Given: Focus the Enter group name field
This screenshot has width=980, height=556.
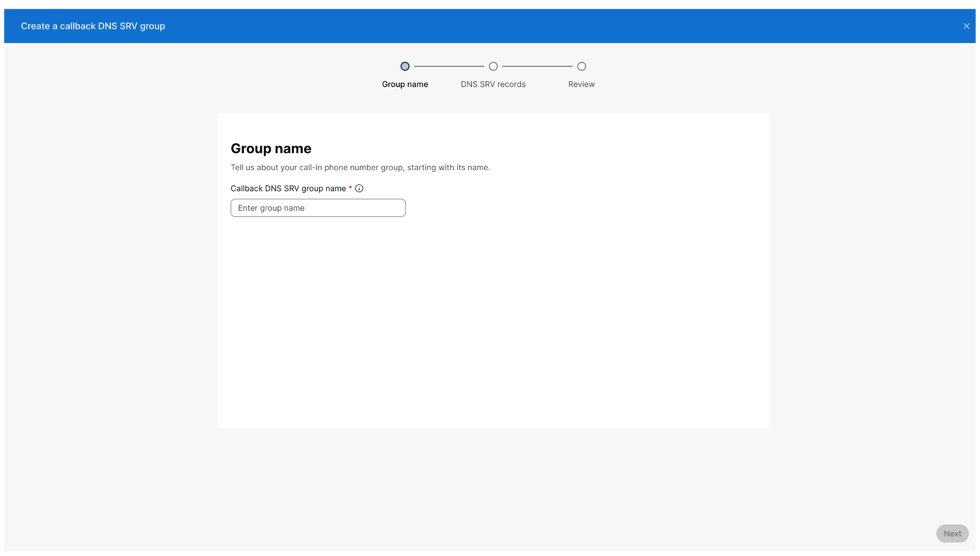Looking at the screenshot, I should pyautogui.click(x=318, y=208).
